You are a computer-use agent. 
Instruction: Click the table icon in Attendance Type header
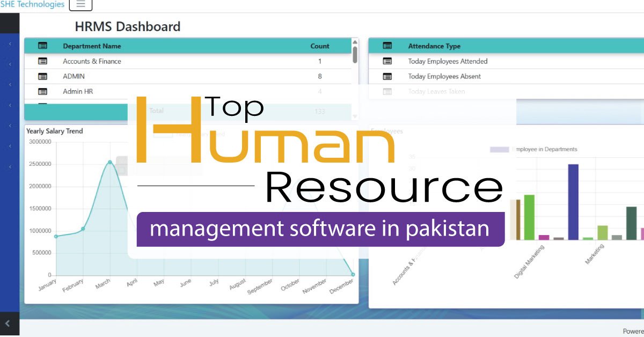pyautogui.click(x=387, y=46)
